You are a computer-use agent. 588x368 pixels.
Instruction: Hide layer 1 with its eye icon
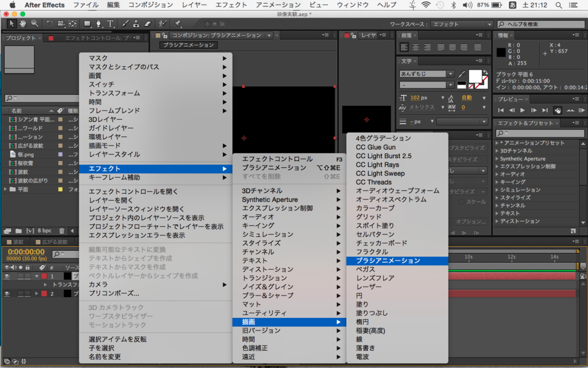point(7,276)
